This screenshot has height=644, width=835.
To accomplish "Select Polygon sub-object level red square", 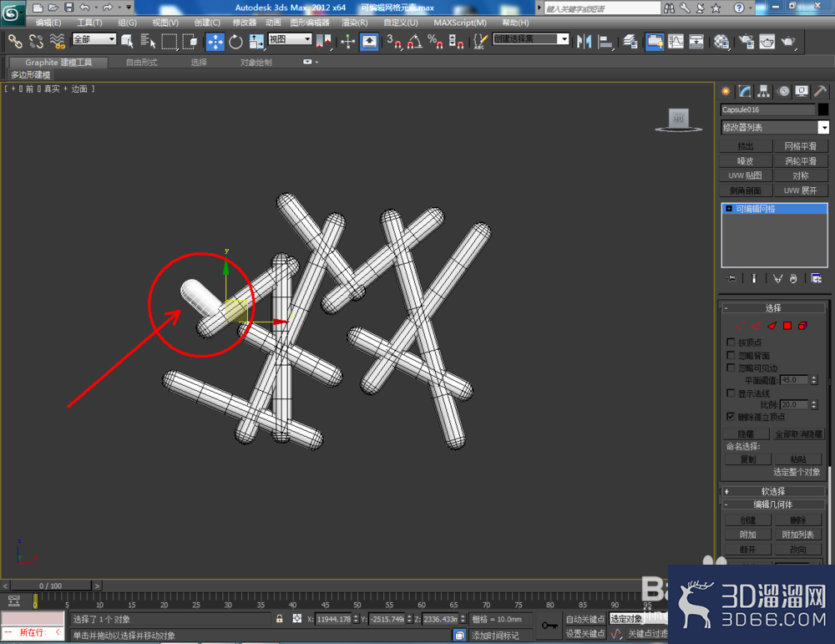I will pyautogui.click(x=787, y=326).
